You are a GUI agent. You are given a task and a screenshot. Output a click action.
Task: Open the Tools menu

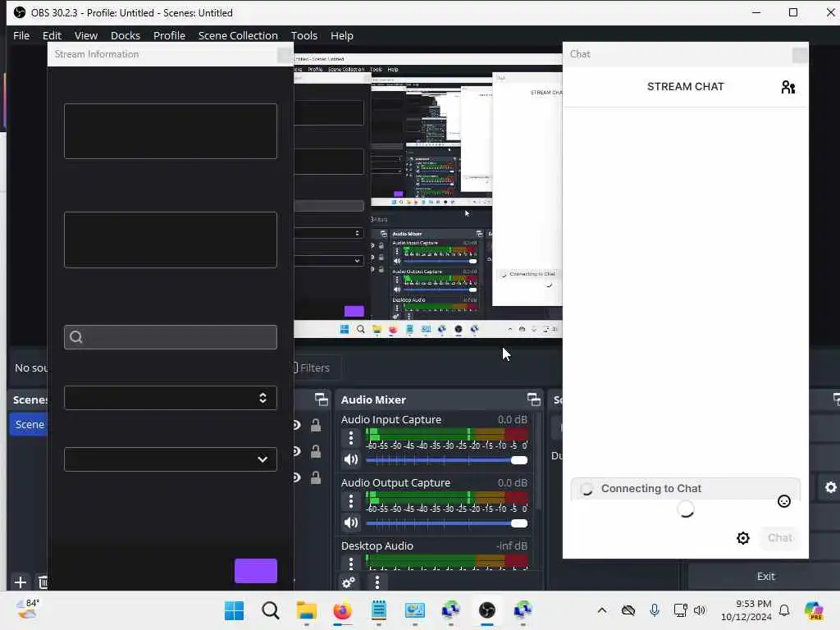point(304,35)
